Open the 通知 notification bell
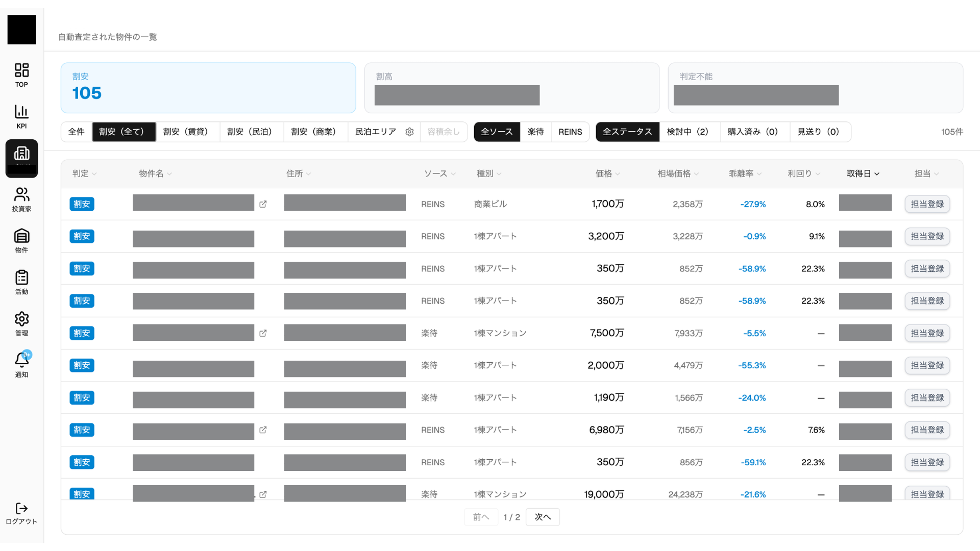Image resolution: width=980 pixels, height=551 pixels. [21, 364]
